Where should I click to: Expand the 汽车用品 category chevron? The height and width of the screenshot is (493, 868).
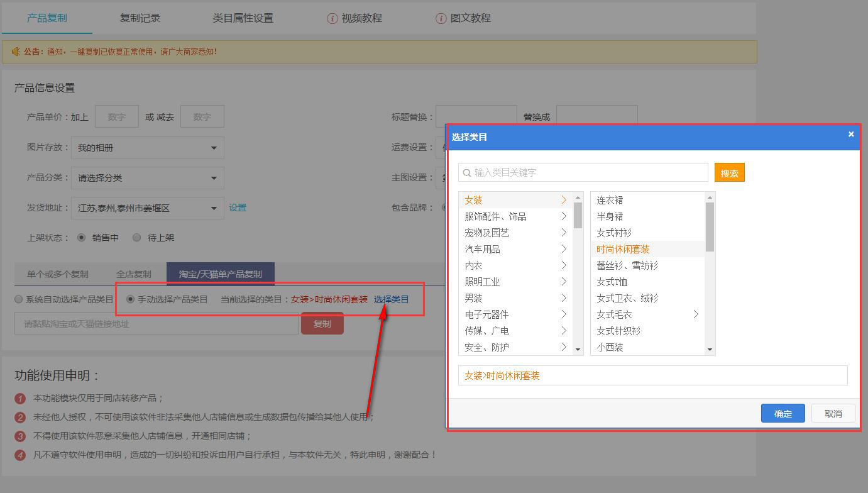tap(564, 249)
